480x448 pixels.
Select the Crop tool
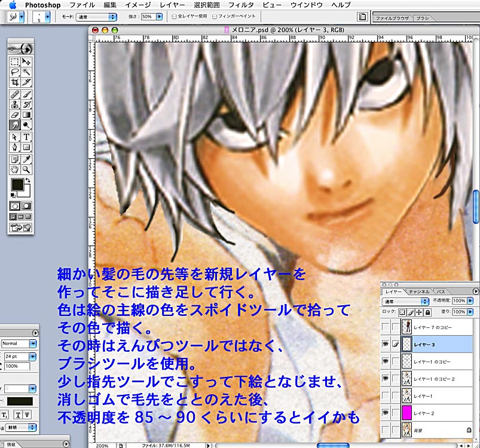coord(15,82)
